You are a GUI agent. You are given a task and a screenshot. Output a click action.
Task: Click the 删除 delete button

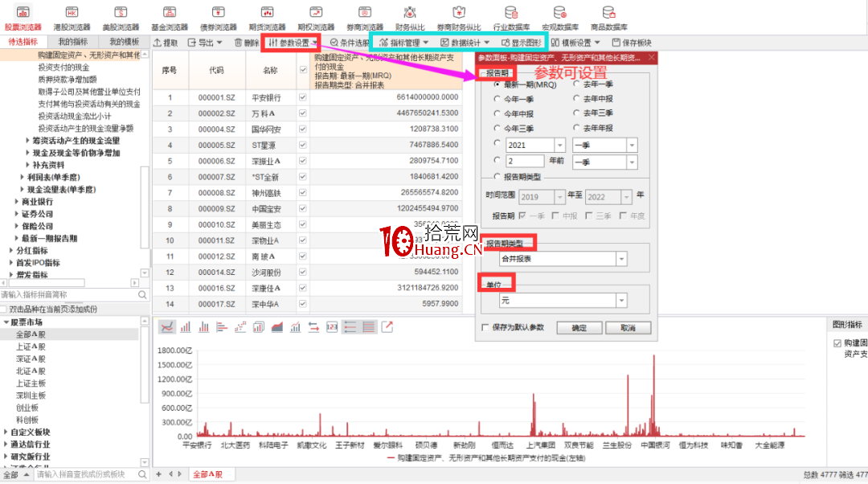[x=247, y=43]
